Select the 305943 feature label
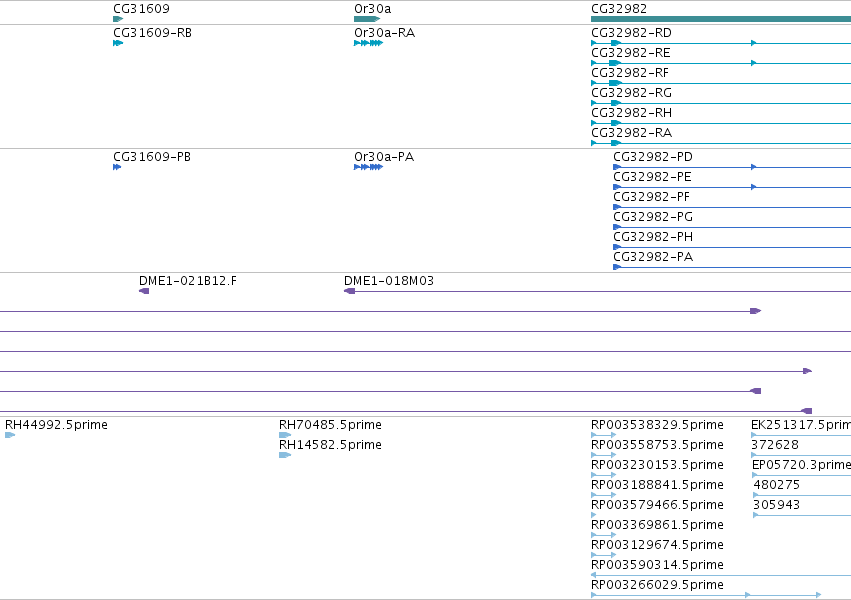Screen dimensions: 851x600 coord(777,505)
